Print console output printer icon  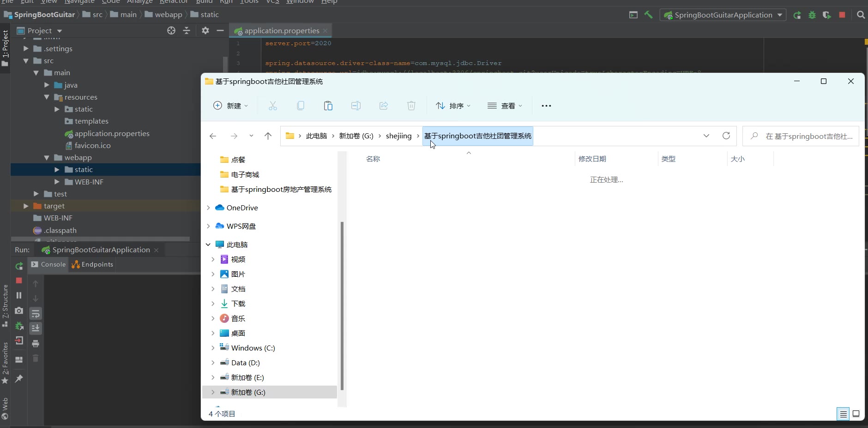coord(36,344)
